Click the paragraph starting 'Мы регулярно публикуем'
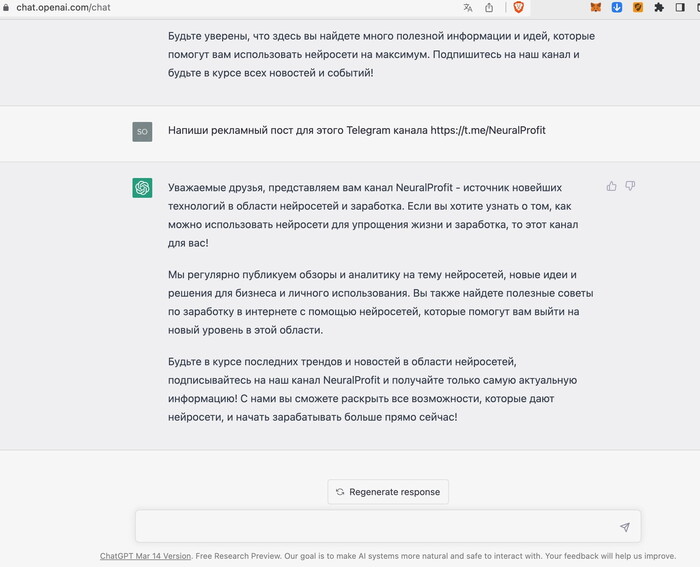 coord(380,302)
